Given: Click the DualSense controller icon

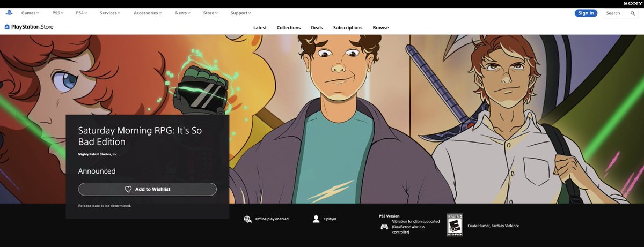Looking at the screenshot, I should pyautogui.click(x=384, y=227).
